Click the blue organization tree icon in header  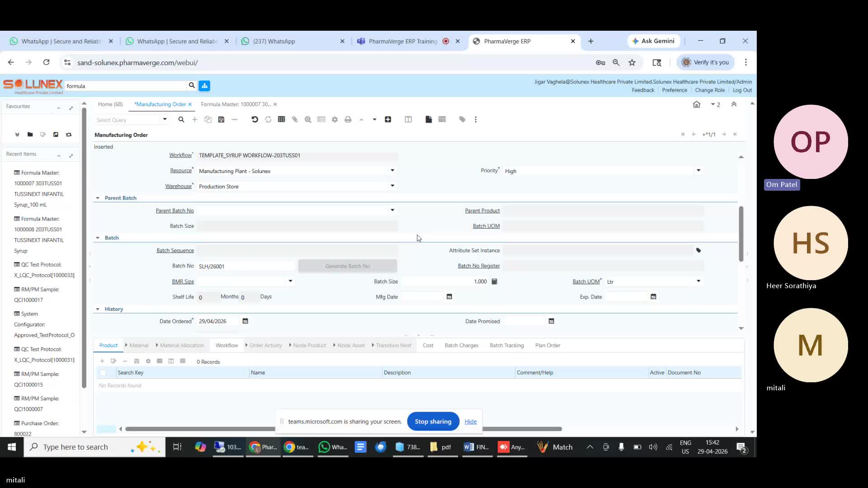pyautogui.click(x=204, y=86)
